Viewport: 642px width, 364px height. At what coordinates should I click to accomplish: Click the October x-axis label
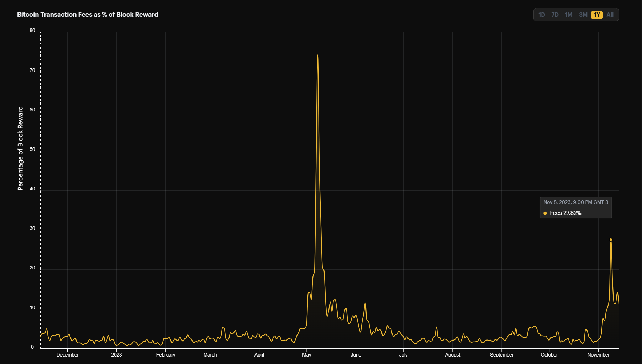pyautogui.click(x=549, y=355)
